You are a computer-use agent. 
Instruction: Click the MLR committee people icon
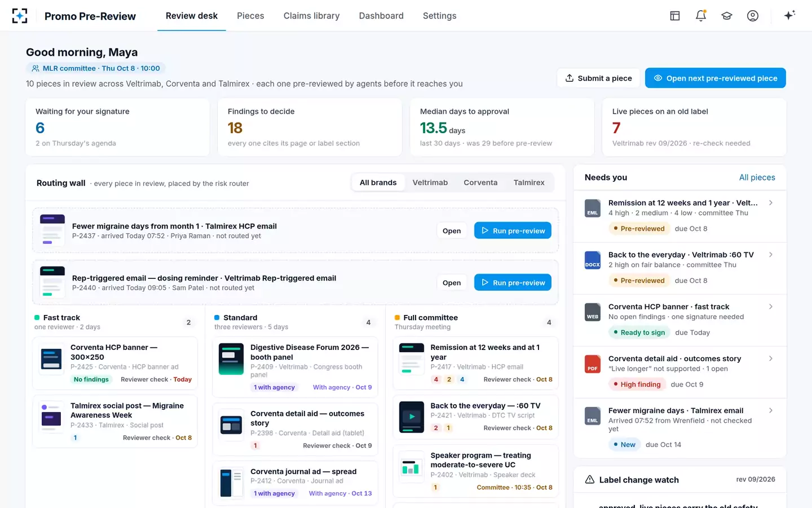click(x=36, y=68)
